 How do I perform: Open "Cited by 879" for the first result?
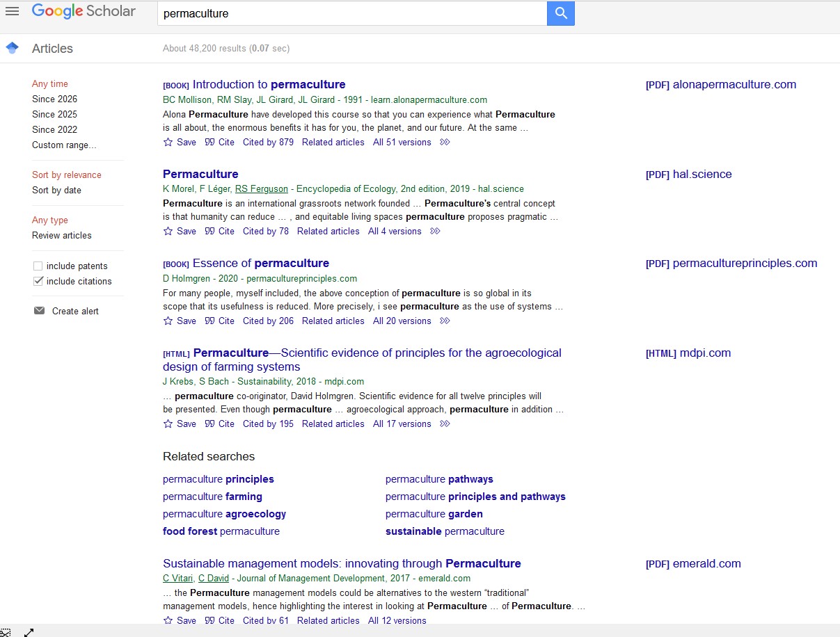coord(268,142)
